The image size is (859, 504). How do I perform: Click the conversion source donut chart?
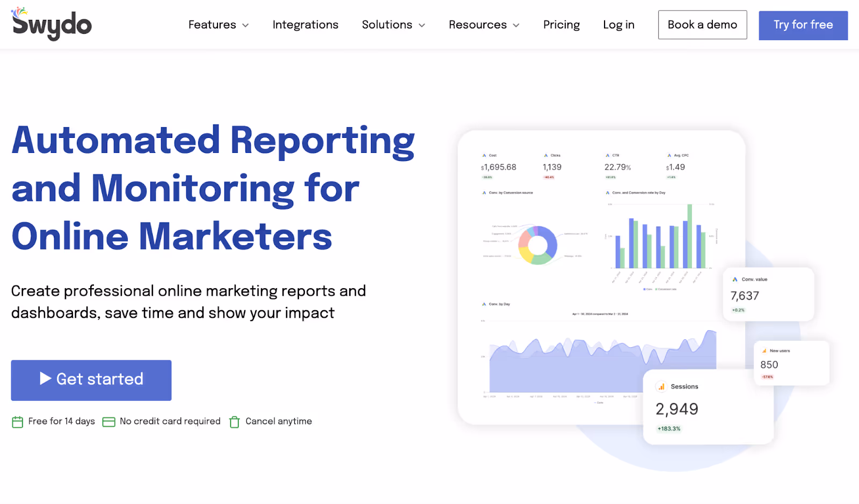537,245
